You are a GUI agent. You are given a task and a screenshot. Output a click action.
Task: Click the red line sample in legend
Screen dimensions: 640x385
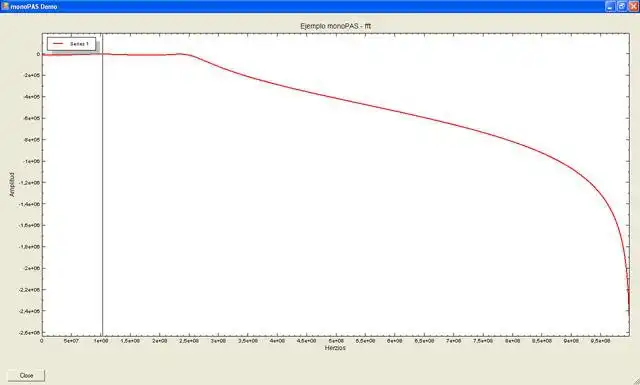coord(58,44)
